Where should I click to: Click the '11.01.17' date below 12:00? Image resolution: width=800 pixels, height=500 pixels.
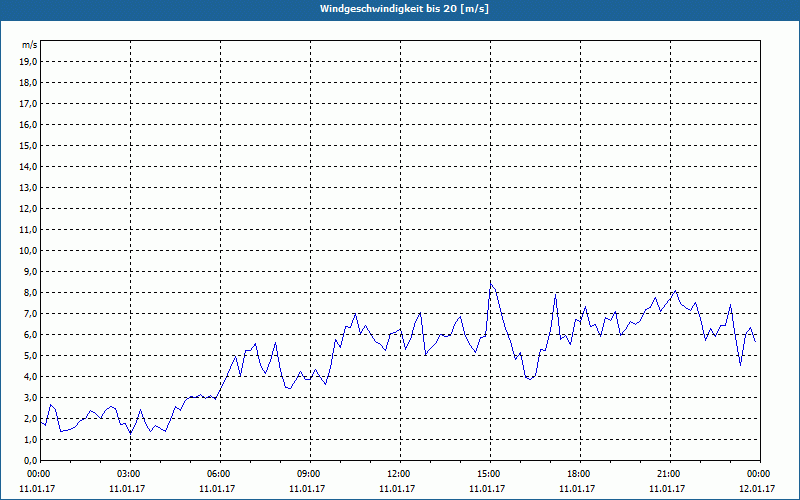pos(397,489)
